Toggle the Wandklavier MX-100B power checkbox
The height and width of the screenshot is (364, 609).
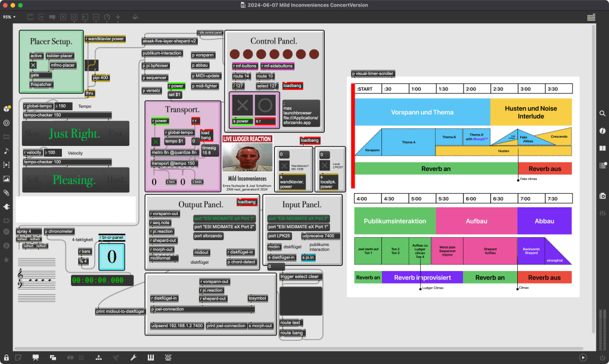pos(284,166)
